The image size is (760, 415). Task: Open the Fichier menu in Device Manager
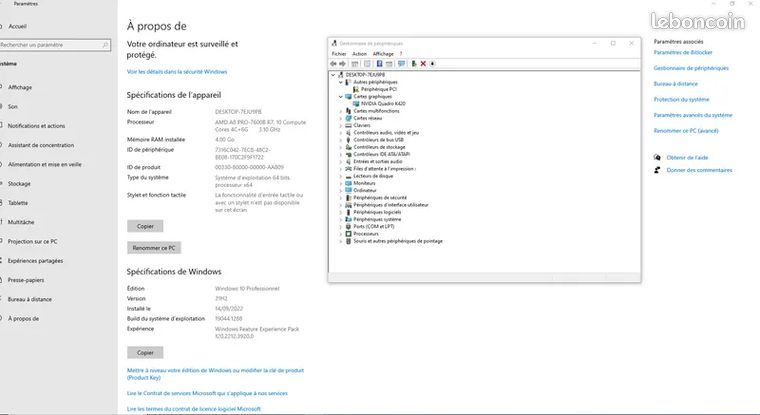tap(339, 54)
